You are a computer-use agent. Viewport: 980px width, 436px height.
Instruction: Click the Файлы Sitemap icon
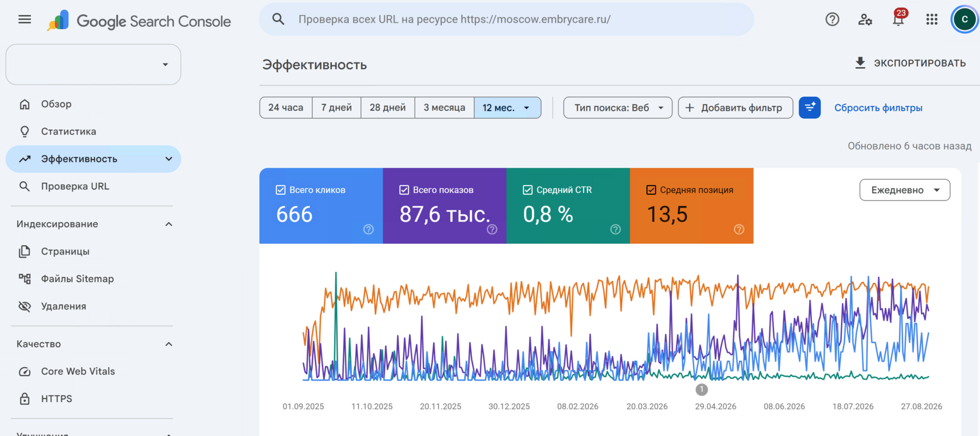pyautogui.click(x=24, y=279)
